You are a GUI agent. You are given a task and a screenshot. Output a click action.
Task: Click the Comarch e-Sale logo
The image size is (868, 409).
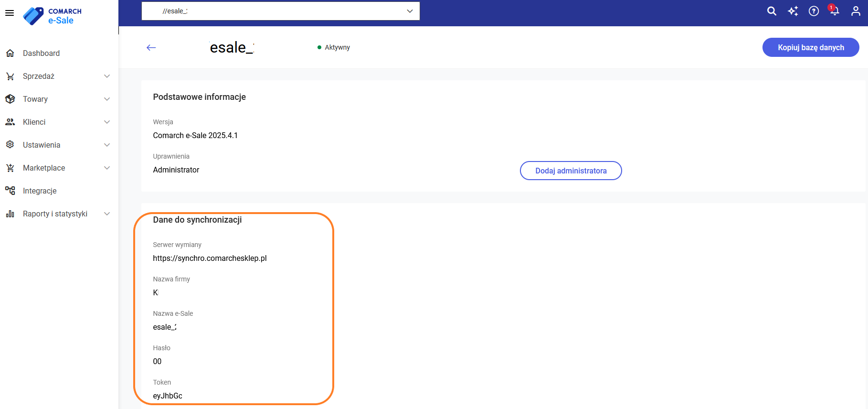[x=53, y=16]
